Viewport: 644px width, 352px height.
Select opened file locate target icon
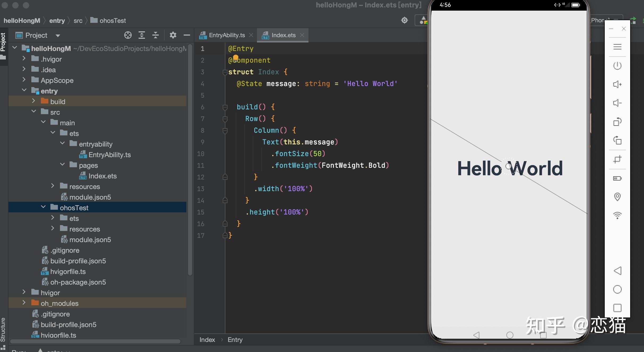pos(128,35)
